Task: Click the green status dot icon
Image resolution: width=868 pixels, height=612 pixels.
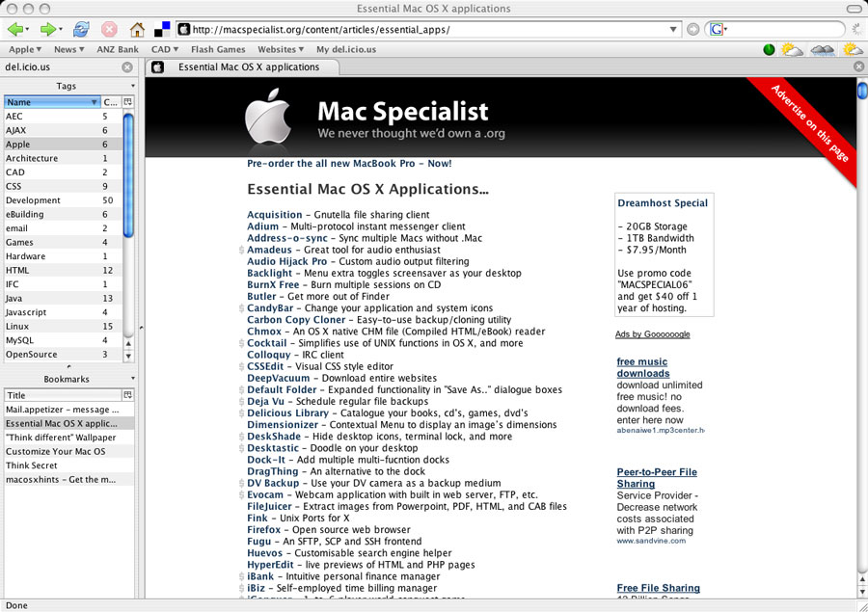Action: 769,50
